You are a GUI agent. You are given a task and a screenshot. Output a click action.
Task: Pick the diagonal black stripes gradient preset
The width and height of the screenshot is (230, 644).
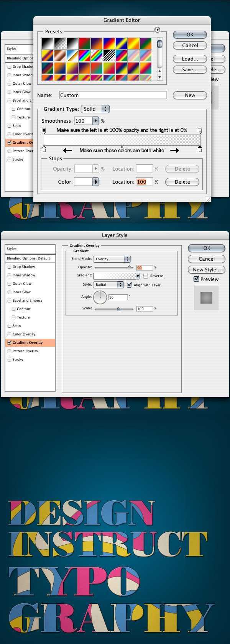pyautogui.click(x=109, y=56)
